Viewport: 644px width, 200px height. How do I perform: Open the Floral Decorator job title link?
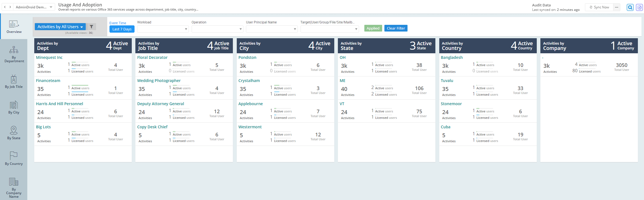152,57
